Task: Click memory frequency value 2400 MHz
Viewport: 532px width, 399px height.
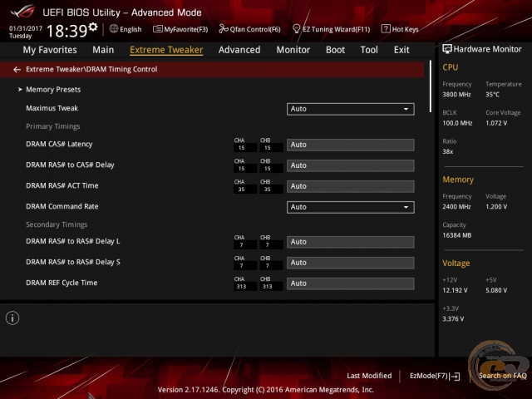Action: click(x=456, y=207)
